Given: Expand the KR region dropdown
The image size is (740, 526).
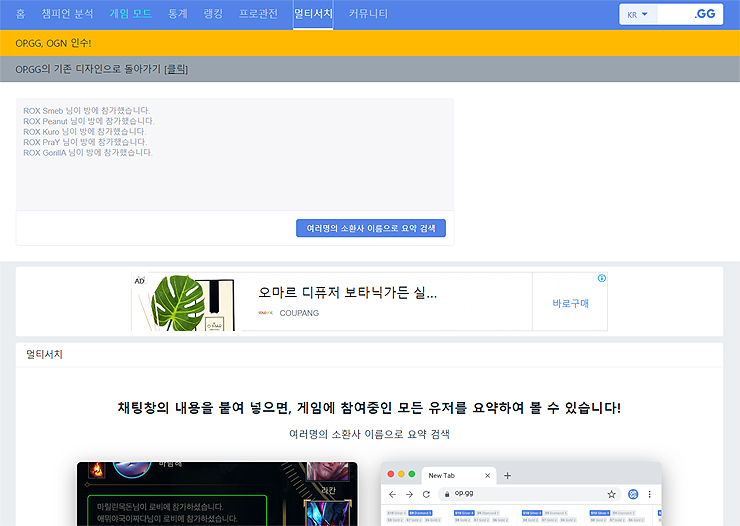Looking at the screenshot, I should (x=638, y=15).
